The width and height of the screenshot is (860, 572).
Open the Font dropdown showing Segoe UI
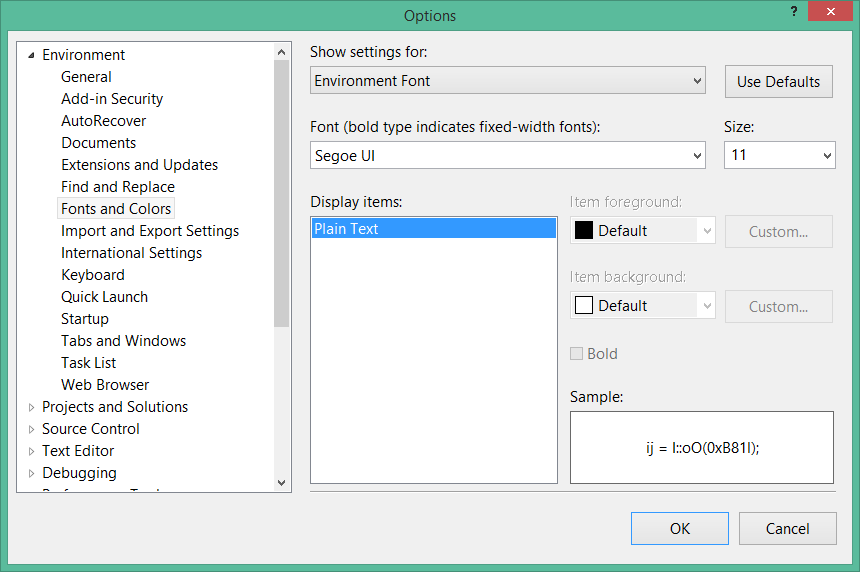508,156
